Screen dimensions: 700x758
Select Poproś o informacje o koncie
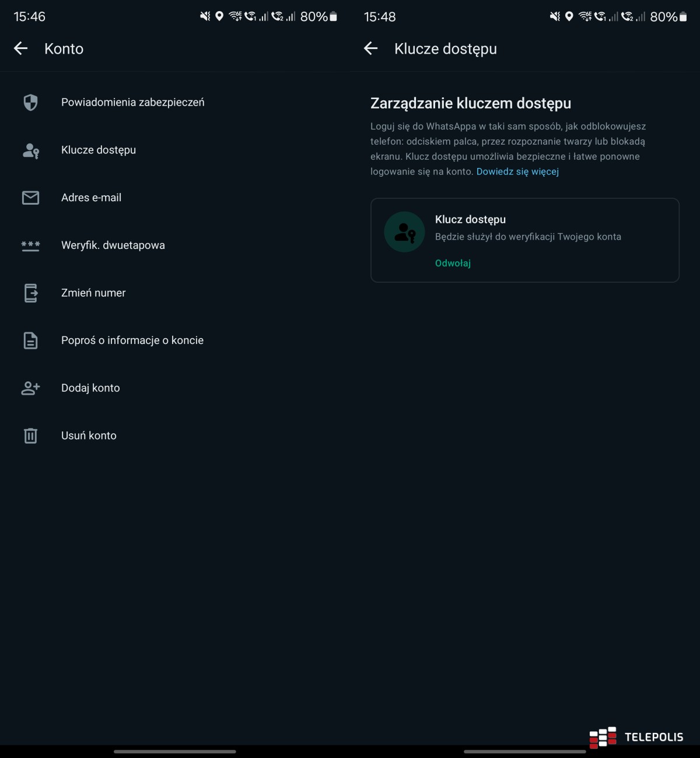point(132,341)
